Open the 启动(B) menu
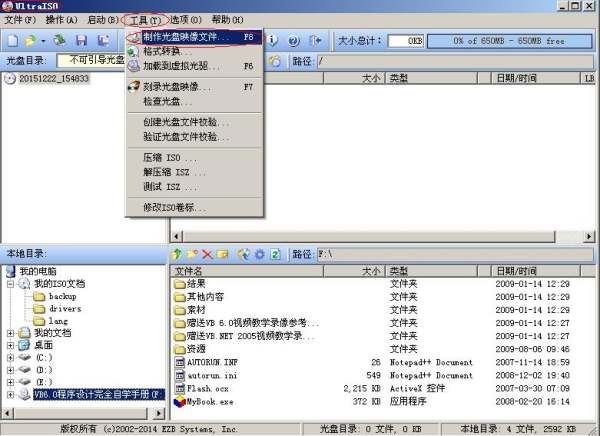The width and height of the screenshot is (600, 436). point(103,20)
